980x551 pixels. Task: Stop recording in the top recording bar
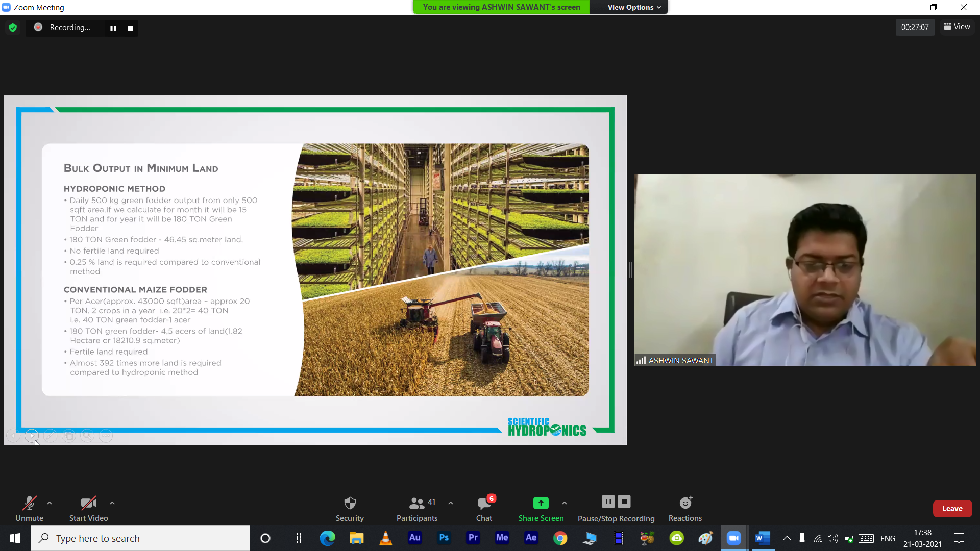click(131, 28)
